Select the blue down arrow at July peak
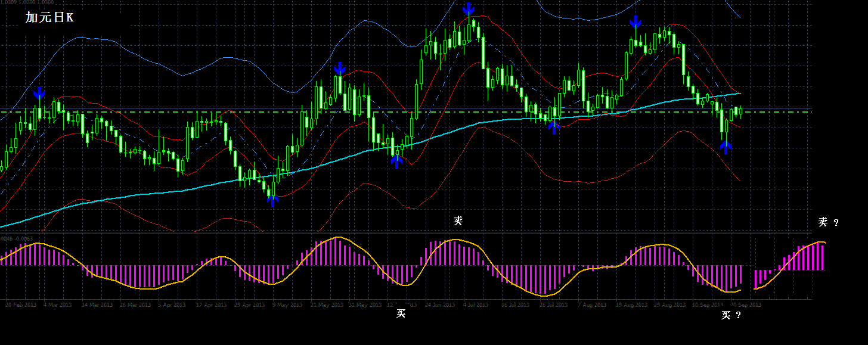 pos(469,8)
